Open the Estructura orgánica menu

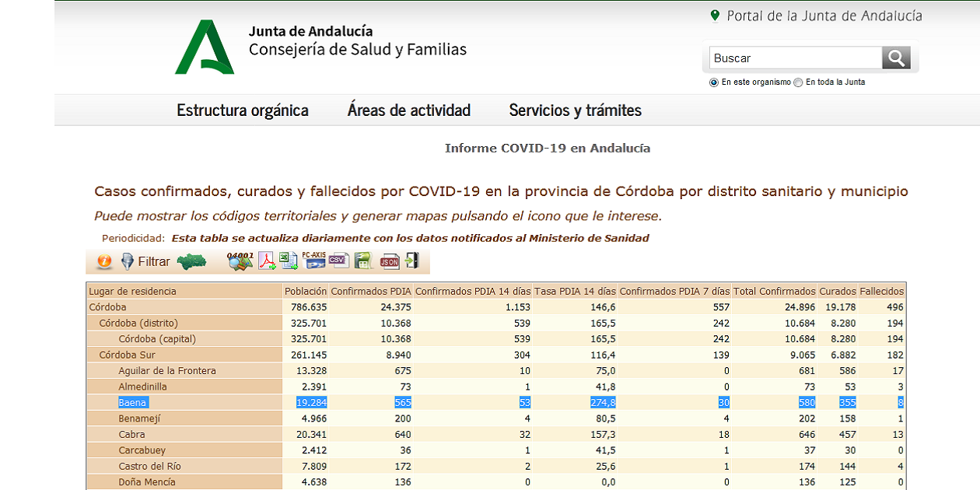coord(242,110)
